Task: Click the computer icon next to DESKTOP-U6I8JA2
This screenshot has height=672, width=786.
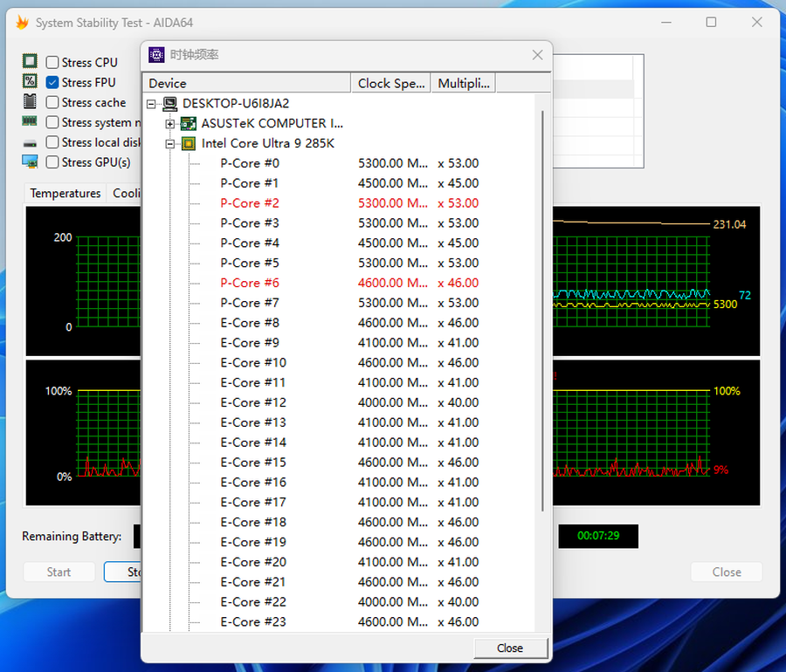Action: tap(170, 104)
